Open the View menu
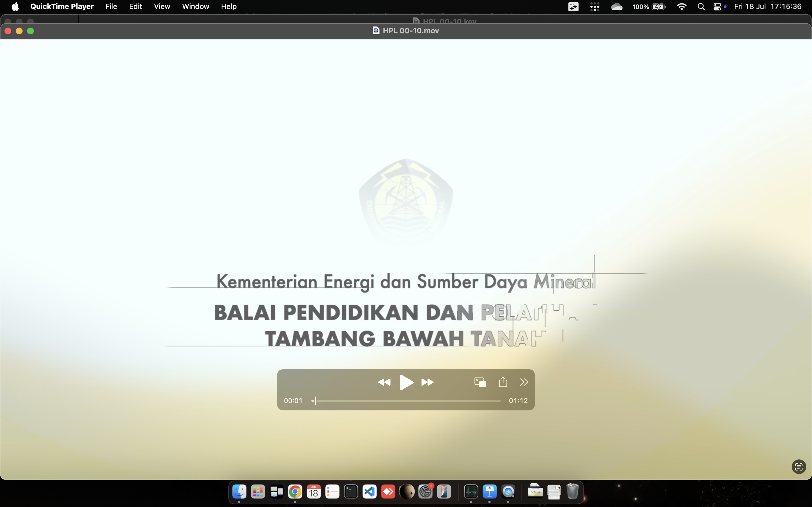This screenshot has height=507, width=812. tap(162, 6)
